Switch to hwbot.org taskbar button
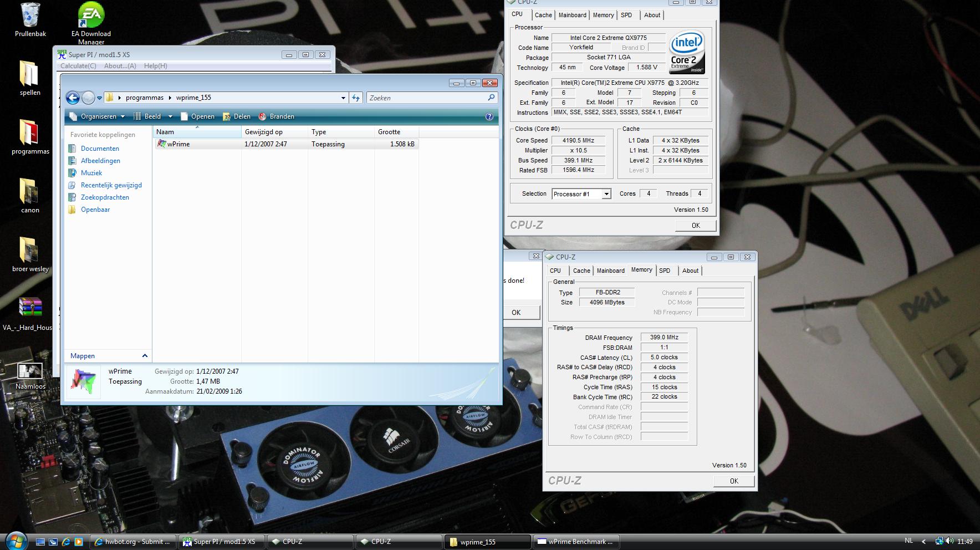 pyautogui.click(x=133, y=542)
